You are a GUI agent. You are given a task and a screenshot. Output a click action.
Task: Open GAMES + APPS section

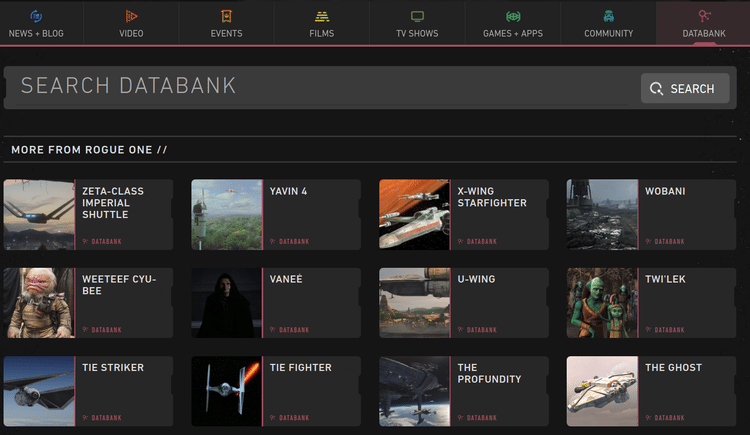click(513, 33)
